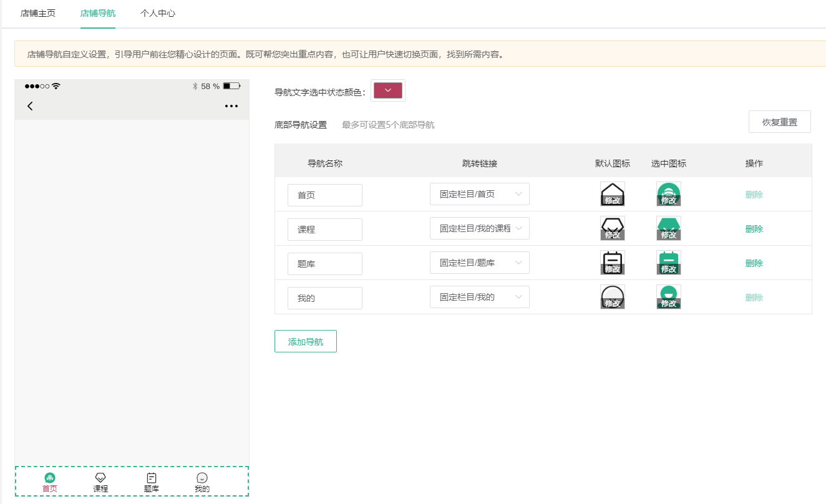The height and width of the screenshot is (504, 826).
Task: Edit the 我的 row selected icon
Action: (x=668, y=297)
